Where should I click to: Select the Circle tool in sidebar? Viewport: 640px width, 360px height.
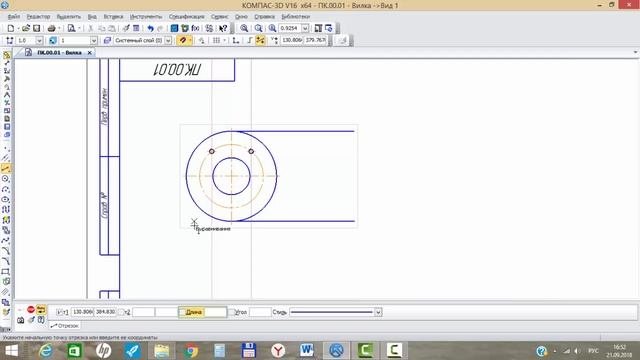tap(6, 179)
